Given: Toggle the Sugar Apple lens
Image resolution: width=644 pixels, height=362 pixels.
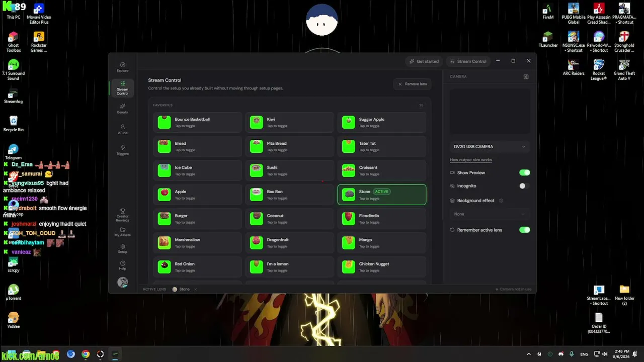Looking at the screenshot, I should coord(382,122).
